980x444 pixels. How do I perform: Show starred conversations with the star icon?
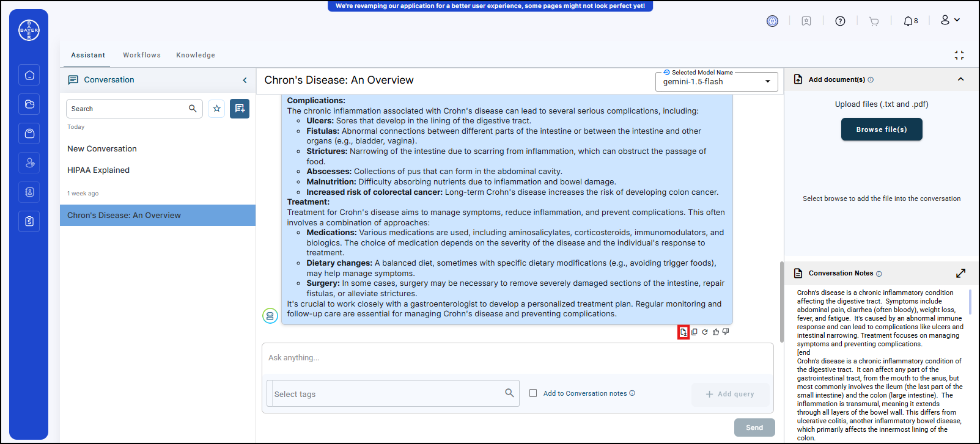pyautogui.click(x=216, y=109)
